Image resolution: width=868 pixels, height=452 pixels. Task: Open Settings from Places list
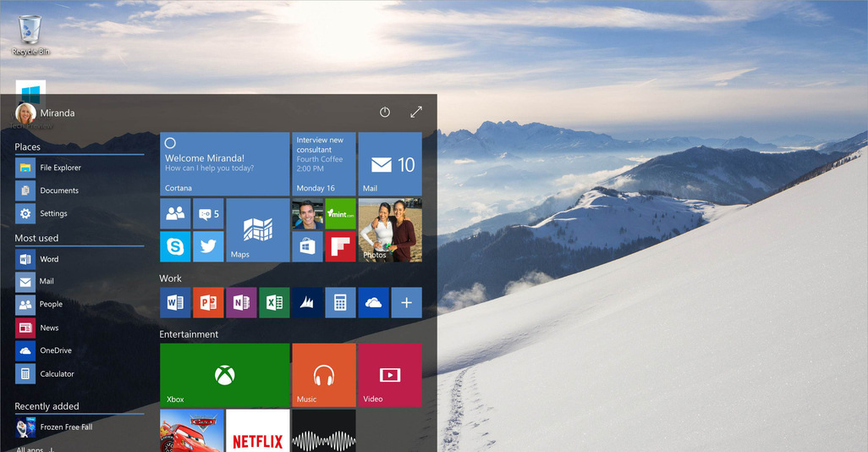(x=52, y=213)
